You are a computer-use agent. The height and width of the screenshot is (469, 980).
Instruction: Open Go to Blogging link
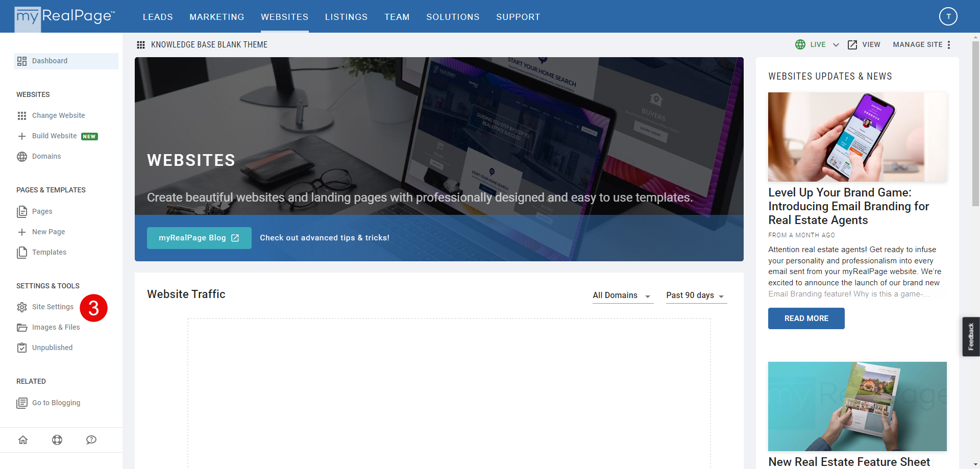56,403
